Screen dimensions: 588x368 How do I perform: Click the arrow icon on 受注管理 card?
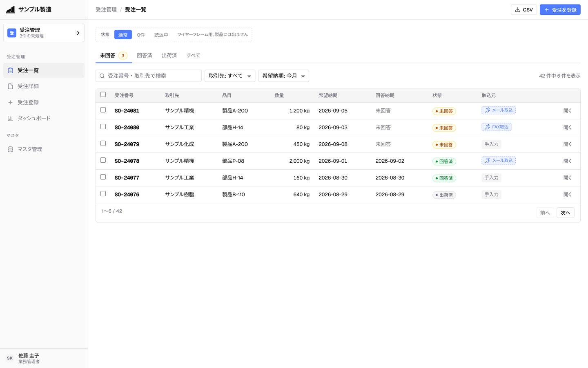pos(77,33)
